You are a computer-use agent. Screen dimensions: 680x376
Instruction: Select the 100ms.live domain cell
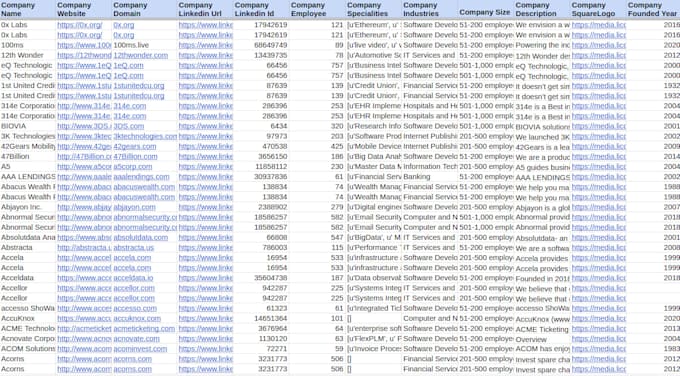coord(145,45)
